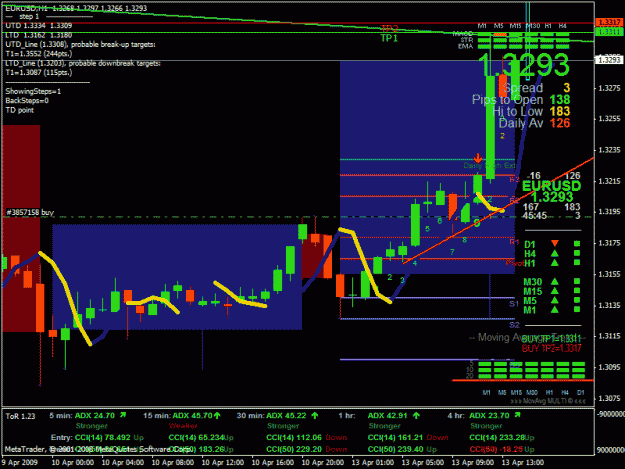This screenshot has width=625, height=469.
Task: Click the 13 Apr 09:00 time axis label
Action: [x=472, y=463]
